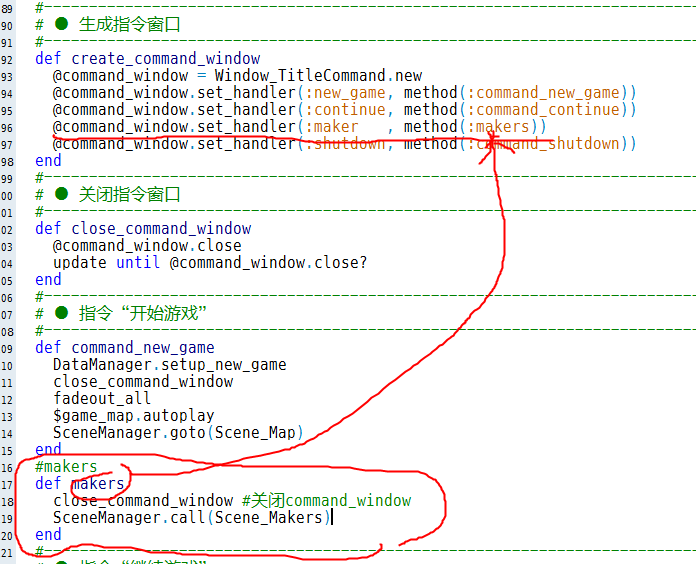Click the comment '生成指令窗口'
This screenshot has height=564, width=696.
click(130, 24)
